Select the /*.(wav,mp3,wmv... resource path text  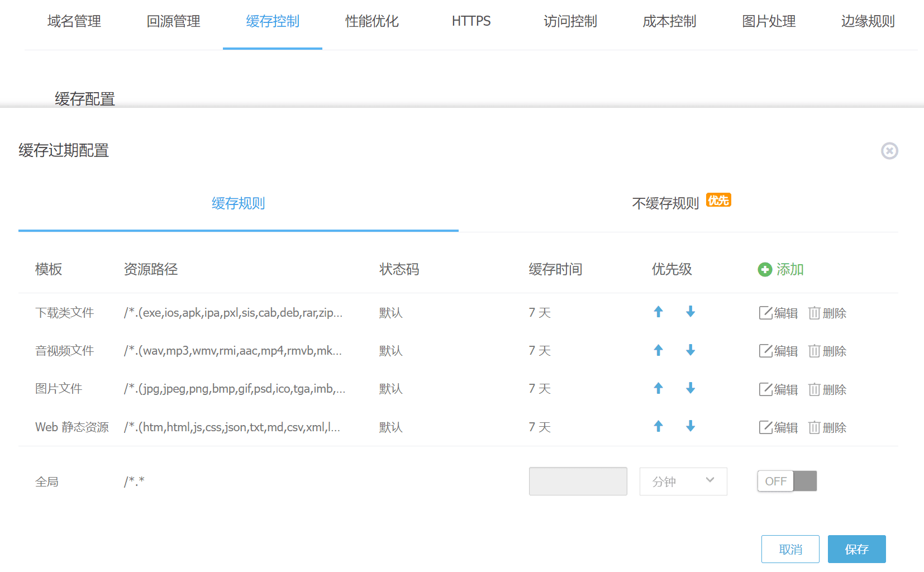(x=232, y=351)
